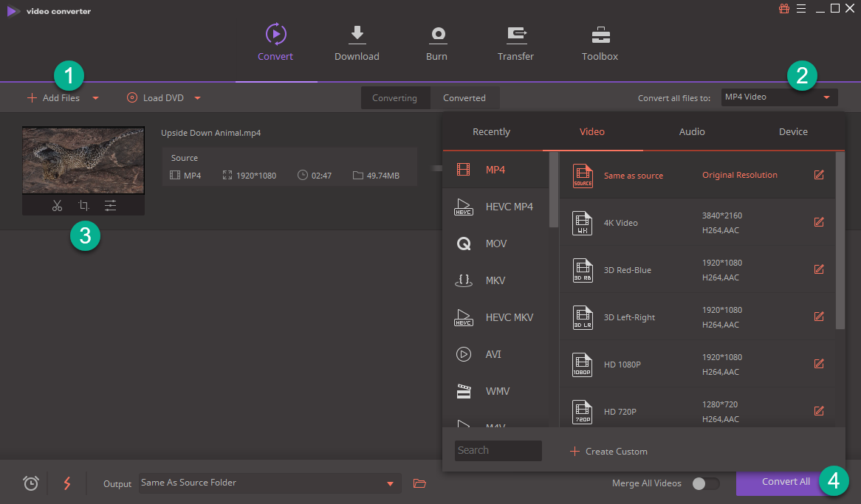Edit the HD 1080P preset

point(819,364)
